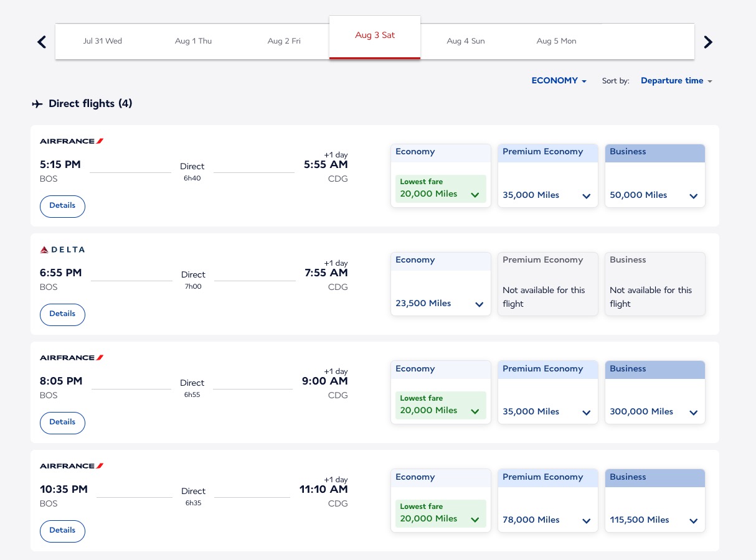Expand the 20,000 Miles lowest fare on the first flight
The image size is (756, 560).
coord(475,194)
